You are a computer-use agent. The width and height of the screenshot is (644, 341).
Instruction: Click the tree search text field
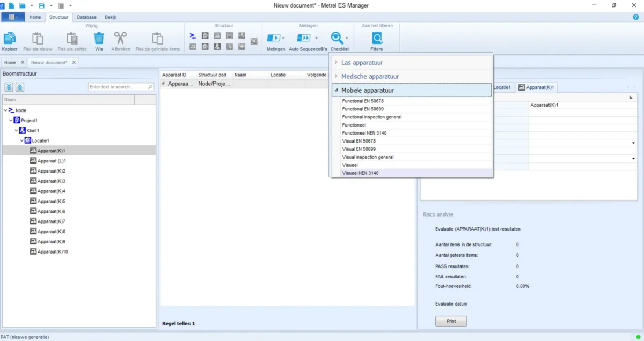pyautogui.click(x=118, y=87)
